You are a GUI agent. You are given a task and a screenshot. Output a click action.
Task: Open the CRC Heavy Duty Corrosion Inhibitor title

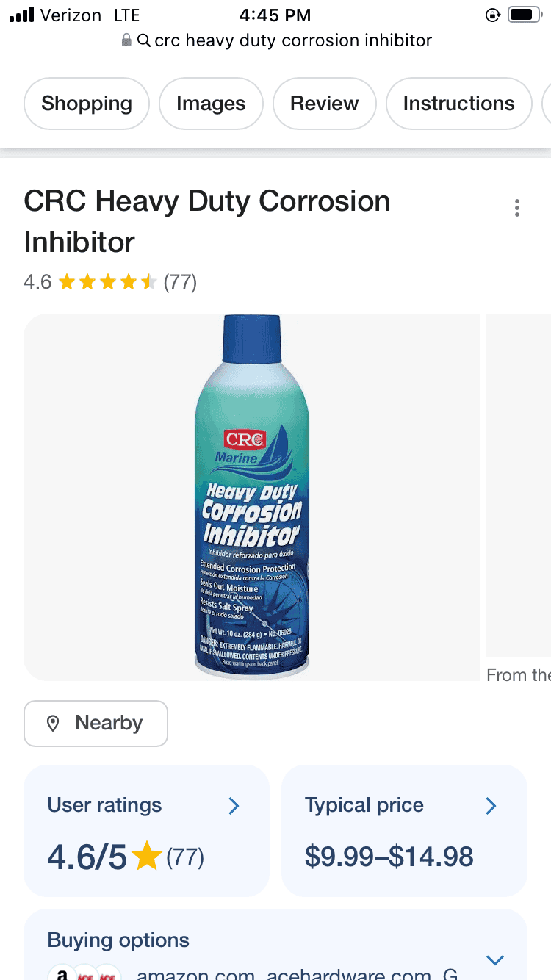207,221
